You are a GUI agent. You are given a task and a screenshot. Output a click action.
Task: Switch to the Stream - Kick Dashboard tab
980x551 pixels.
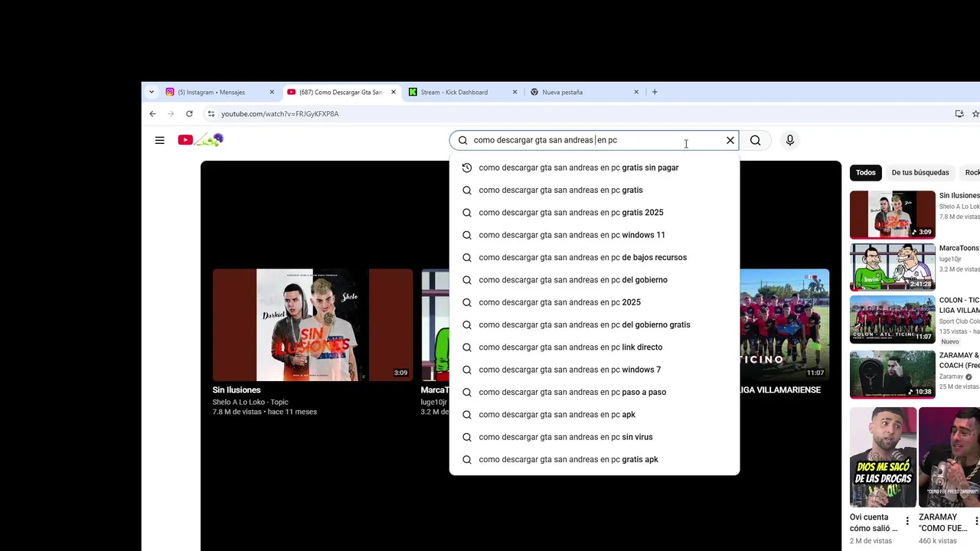click(456, 92)
